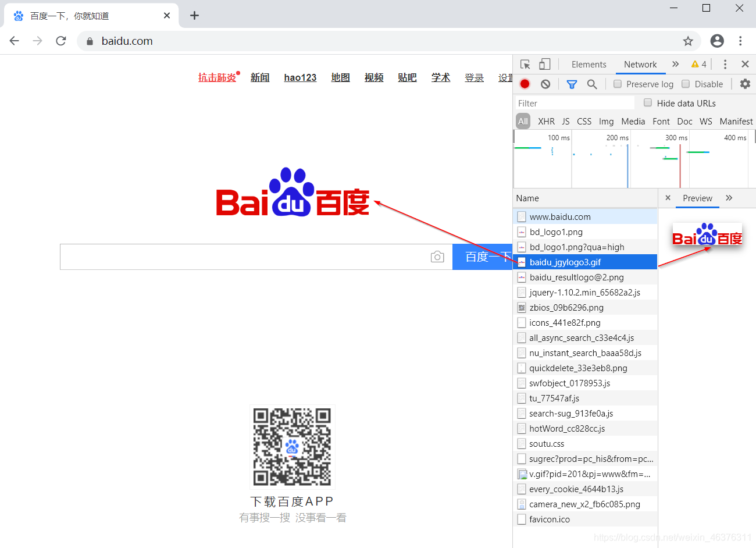The height and width of the screenshot is (548, 756).
Task: Open the network search magnifier
Action: [592, 84]
